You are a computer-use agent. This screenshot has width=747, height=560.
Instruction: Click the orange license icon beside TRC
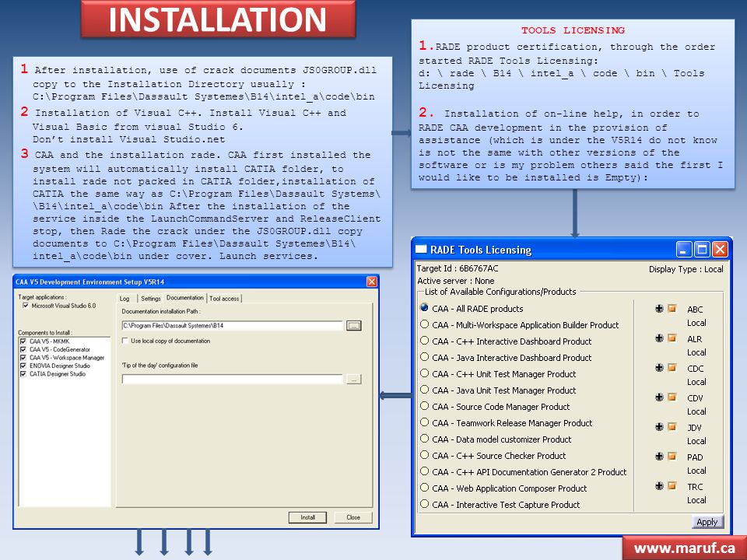click(672, 485)
